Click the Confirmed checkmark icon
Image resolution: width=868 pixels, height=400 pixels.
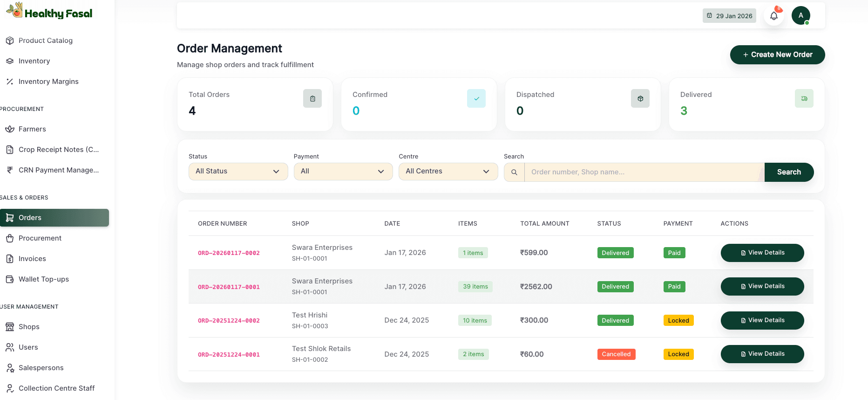pos(476,98)
